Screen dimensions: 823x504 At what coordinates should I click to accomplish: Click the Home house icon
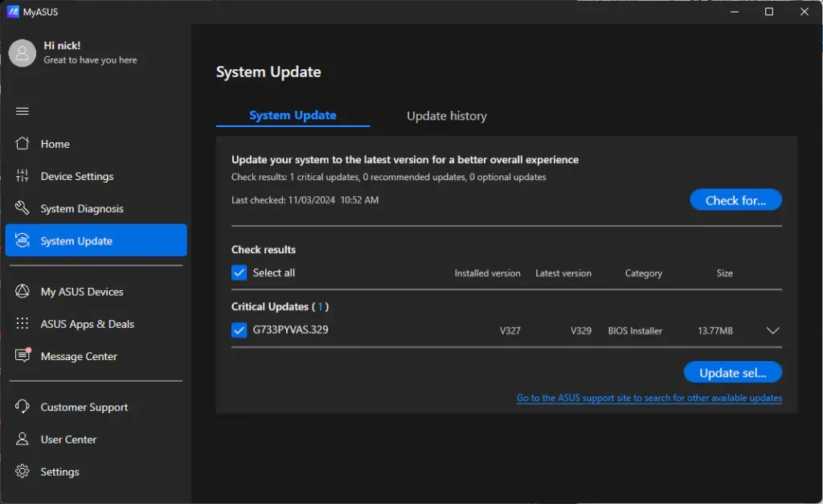coord(22,143)
